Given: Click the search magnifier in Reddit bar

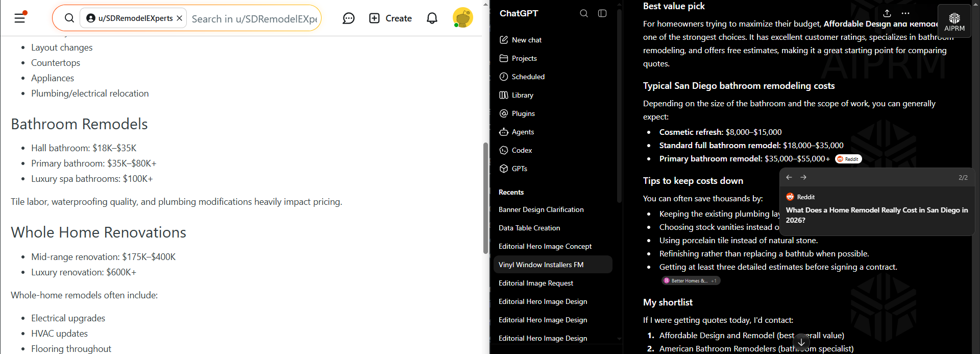Looking at the screenshot, I should click(69, 18).
